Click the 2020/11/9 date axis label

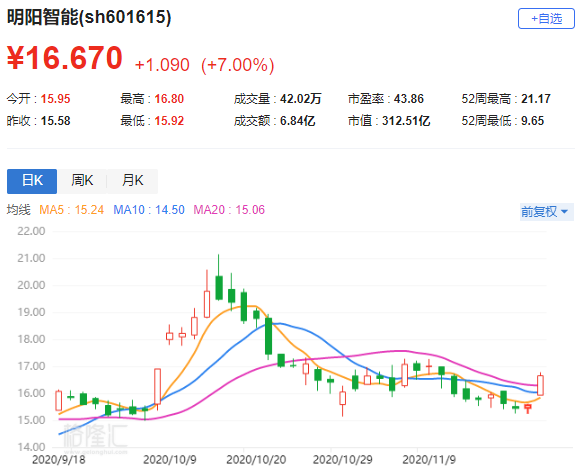[429, 460]
